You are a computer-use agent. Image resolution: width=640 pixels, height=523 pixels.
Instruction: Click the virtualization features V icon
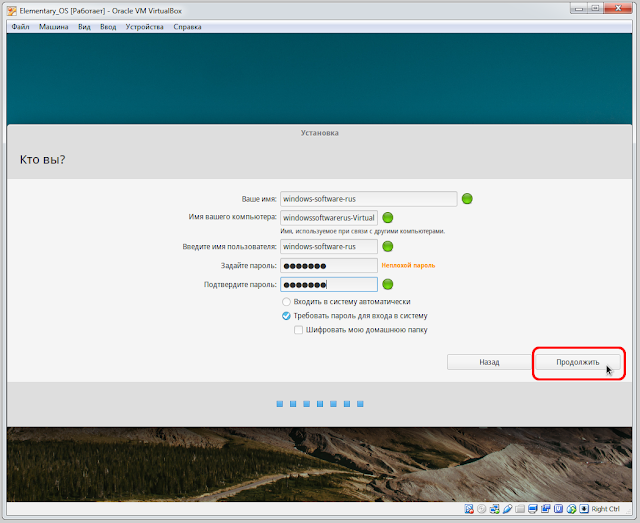tap(558, 509)
